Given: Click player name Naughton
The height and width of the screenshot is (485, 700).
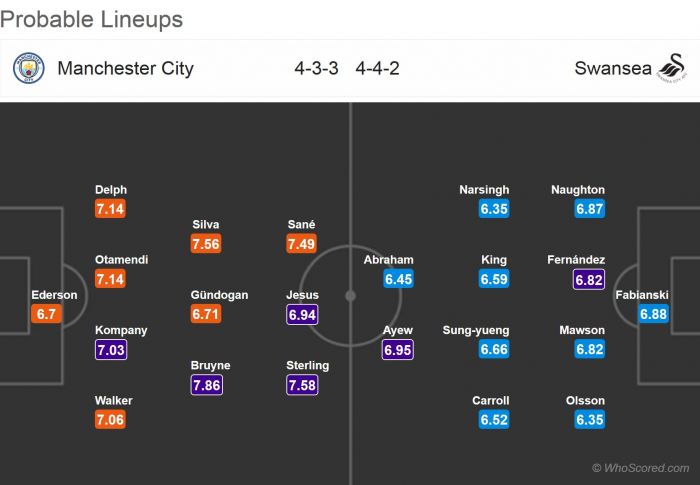Looking at the screenshot, I should 578,190.
